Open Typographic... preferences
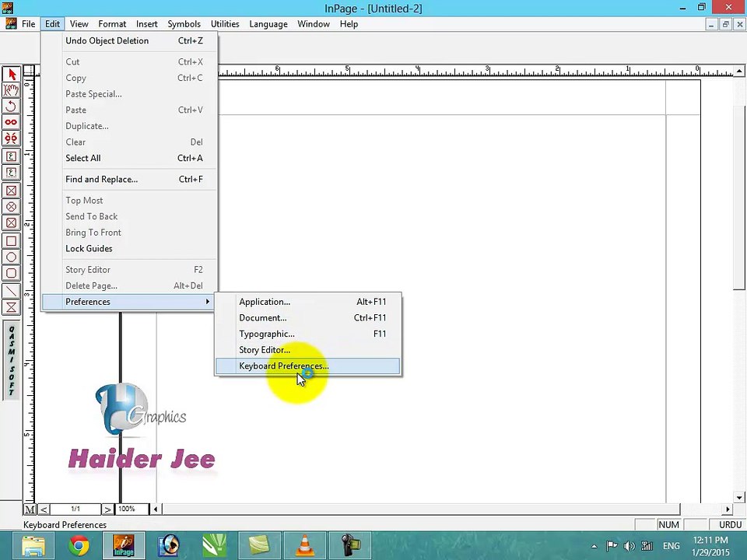 [308, 334]
